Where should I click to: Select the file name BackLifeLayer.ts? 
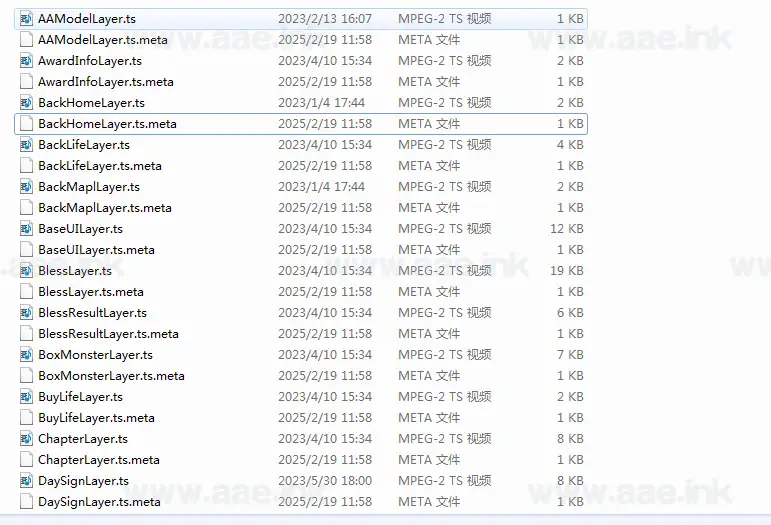tap(84, 145)
